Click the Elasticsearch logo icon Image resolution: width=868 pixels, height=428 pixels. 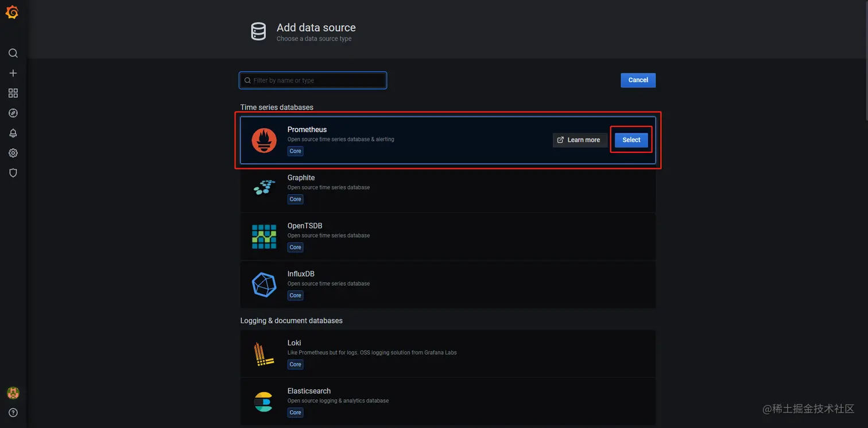pos(264,402)
